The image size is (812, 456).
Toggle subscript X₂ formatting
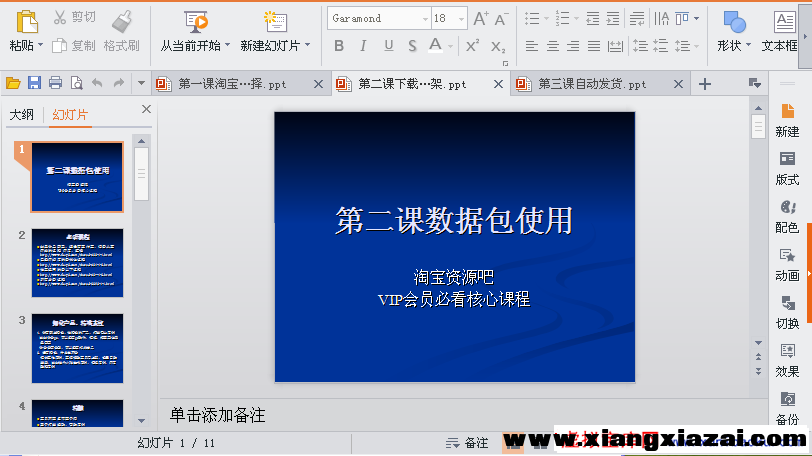pos(498,47)
